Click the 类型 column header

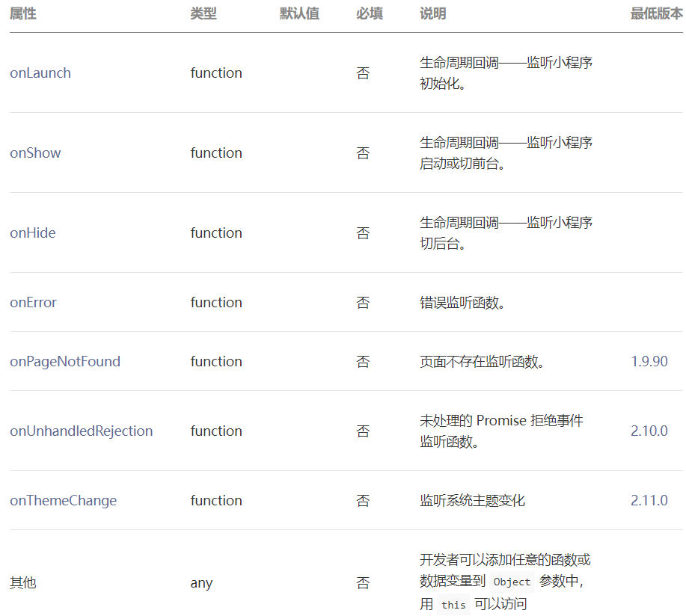point(203,13)
